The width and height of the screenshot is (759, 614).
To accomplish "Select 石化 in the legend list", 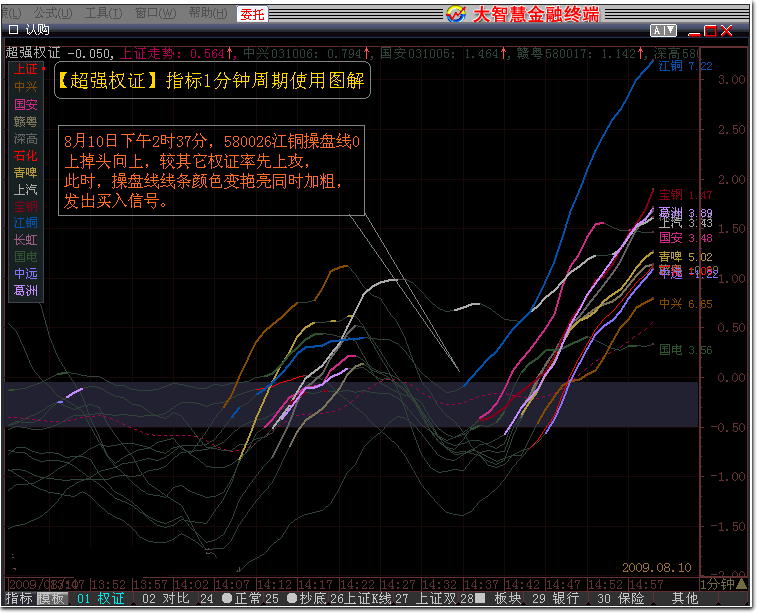I will click(x=26, y=155).
